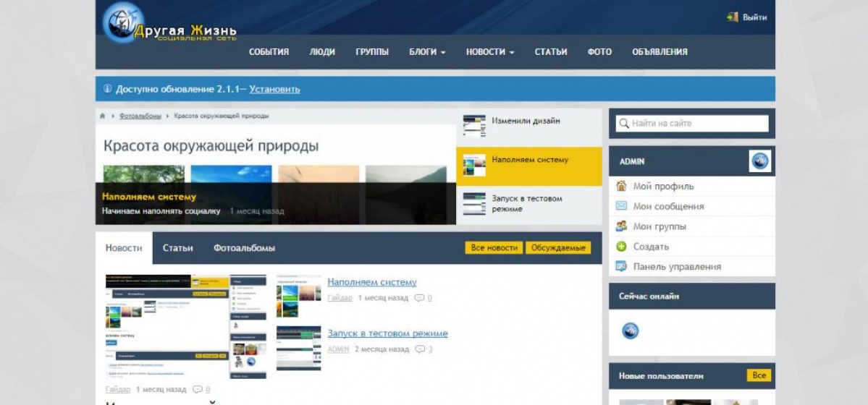Open the ОБЪЯВЛЕНИЯ menu item
The width and height of the screenshot is (868, 405).
660,52
